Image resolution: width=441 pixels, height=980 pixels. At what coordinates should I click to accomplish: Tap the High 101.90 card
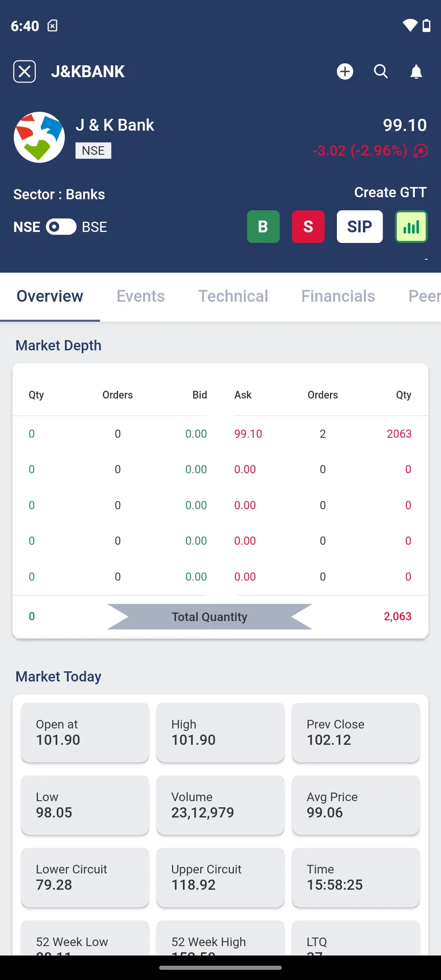point(220,733)
